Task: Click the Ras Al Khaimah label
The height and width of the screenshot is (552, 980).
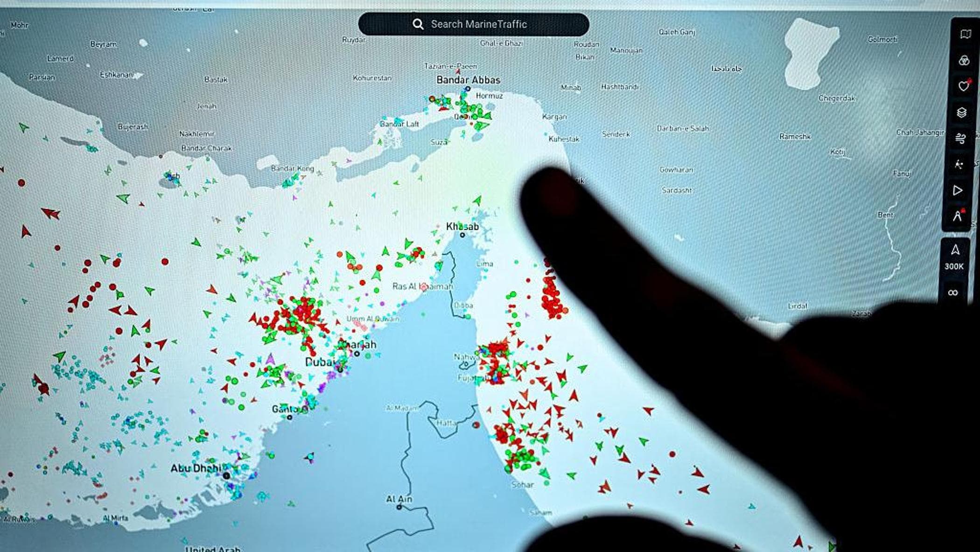Action: 422,286
